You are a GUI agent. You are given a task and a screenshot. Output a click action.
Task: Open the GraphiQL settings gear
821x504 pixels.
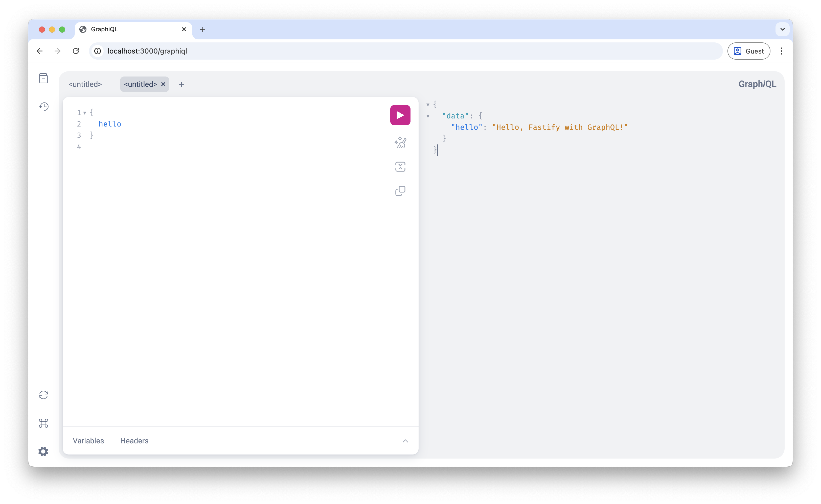tap(43, 451)
